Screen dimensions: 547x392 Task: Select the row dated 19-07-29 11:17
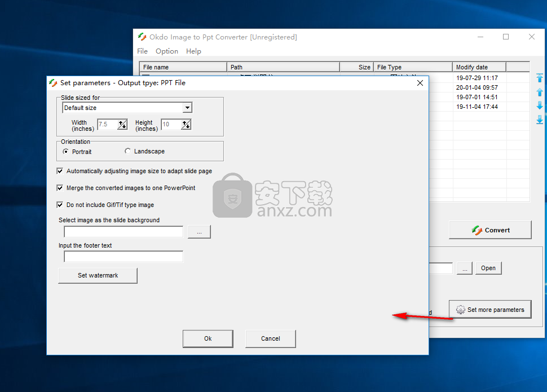(477, 78)
